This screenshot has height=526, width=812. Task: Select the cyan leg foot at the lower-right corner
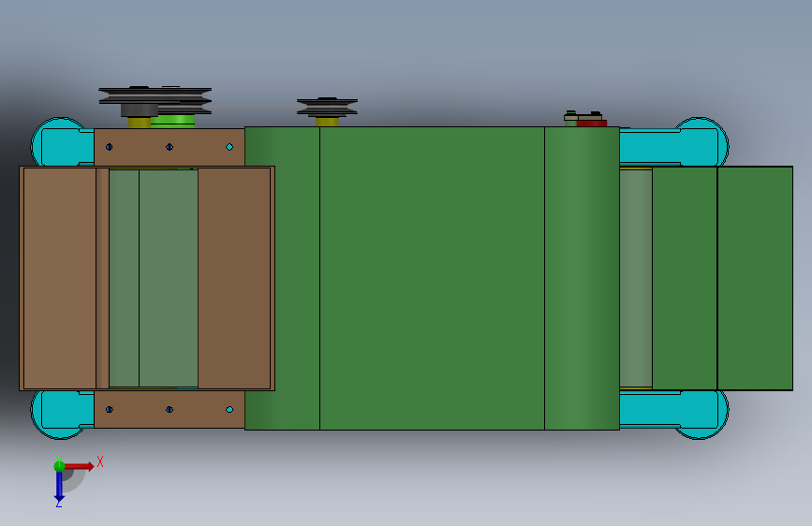click(x=697, y=413)
